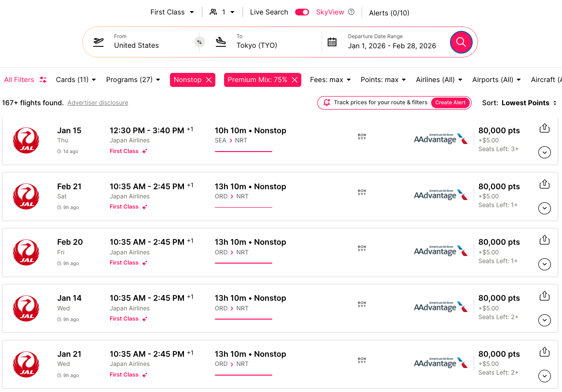Image resolution: width=562 pixels, height=392 pixels.
Task: Open the Fees: max dropdown
Action: (330, 80)
